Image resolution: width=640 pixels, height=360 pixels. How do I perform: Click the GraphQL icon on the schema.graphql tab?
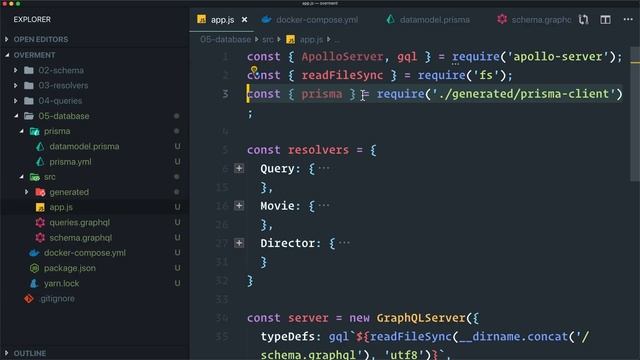coord(502,19)
